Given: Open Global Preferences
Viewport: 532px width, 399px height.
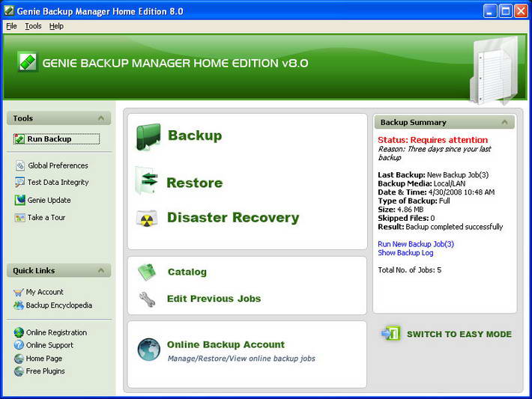Looking at the screenshot, I should (x=58, y=165).
